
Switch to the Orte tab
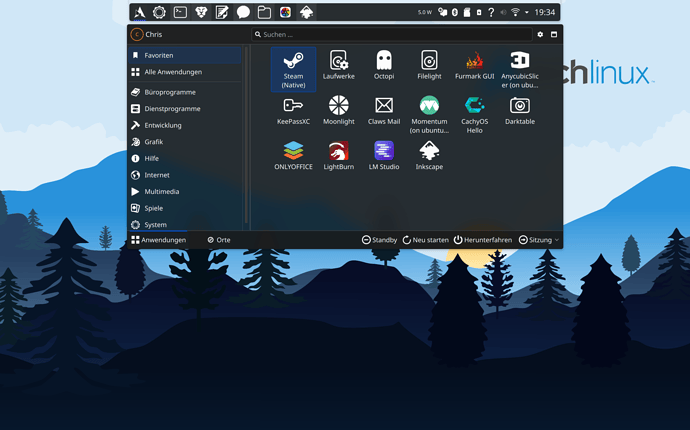(218, 240)
